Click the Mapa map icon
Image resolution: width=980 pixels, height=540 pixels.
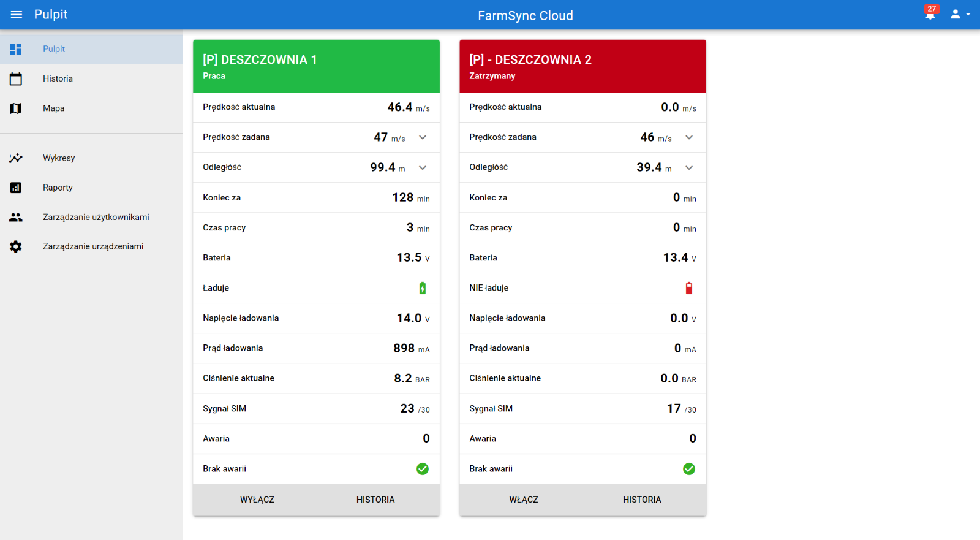pyautogui.click(x=16, y=108)
